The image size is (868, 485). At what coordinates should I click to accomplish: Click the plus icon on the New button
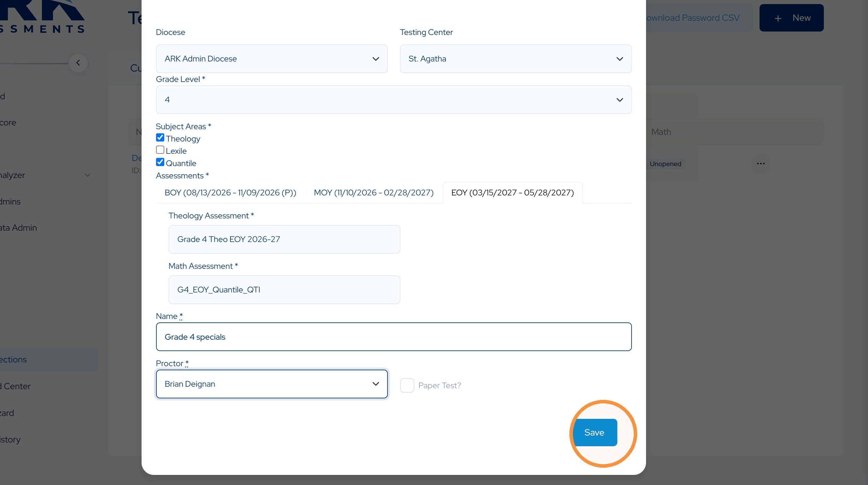pyautogui.click(x=778, y=18)
